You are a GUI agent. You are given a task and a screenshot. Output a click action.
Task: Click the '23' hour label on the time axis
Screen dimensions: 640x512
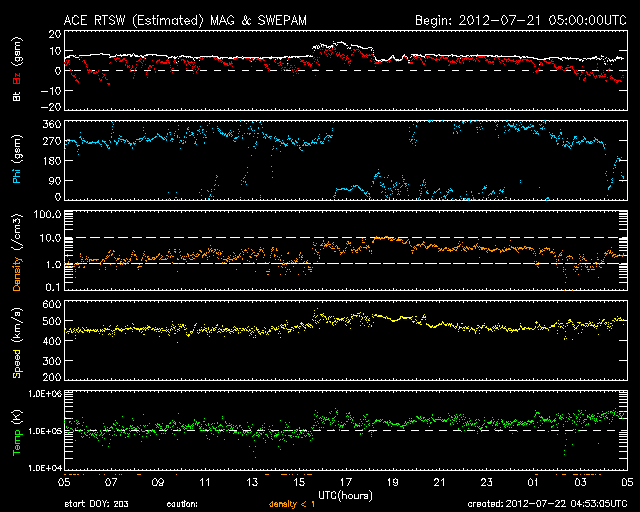pyautogui.click(x=487, y=483)
